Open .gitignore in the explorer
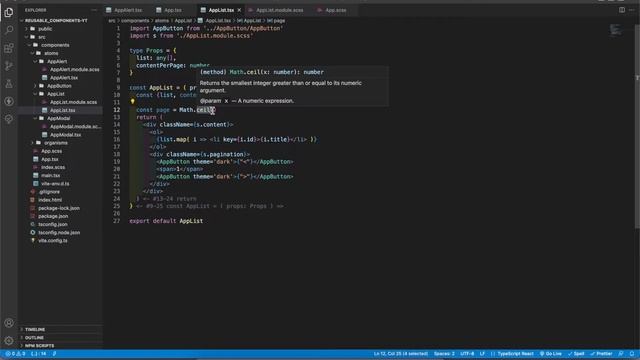640x360 pixels. [x=49, y=192]
